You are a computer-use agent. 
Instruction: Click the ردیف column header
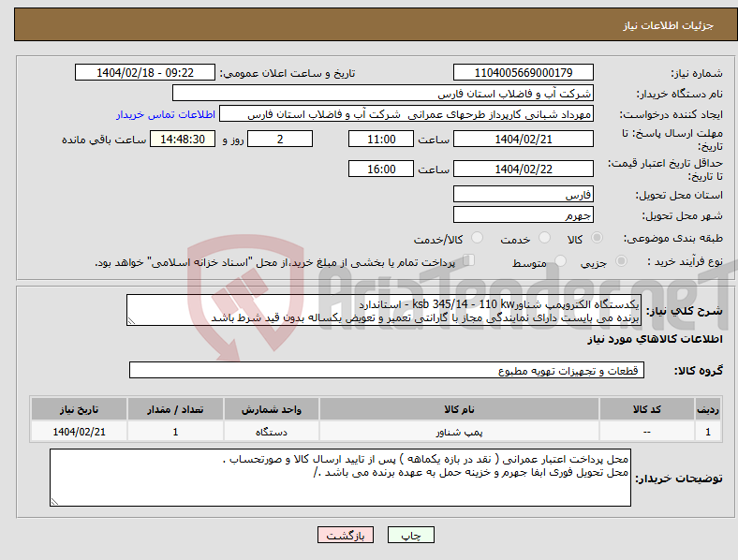tap(708, 409)
